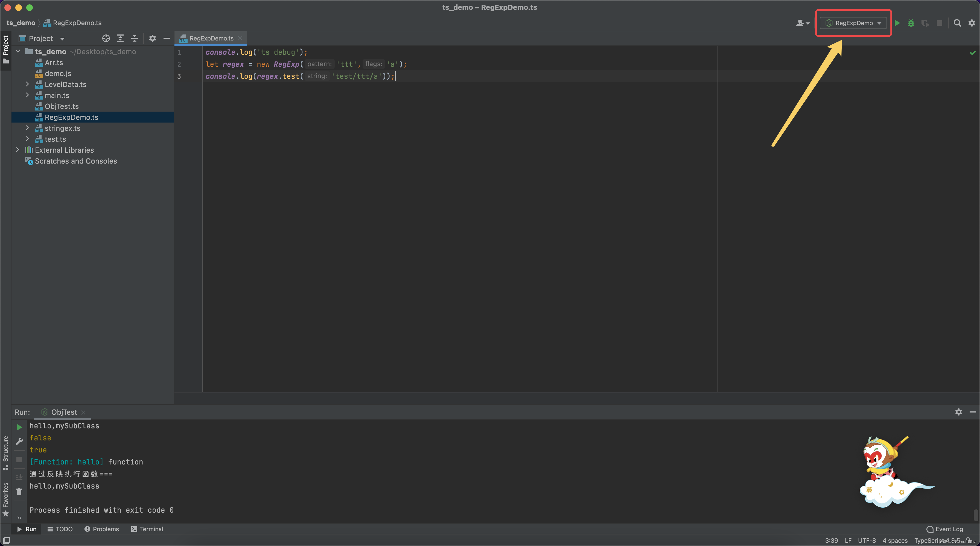
Task: Open the Event Log
Action: point(945,529)
